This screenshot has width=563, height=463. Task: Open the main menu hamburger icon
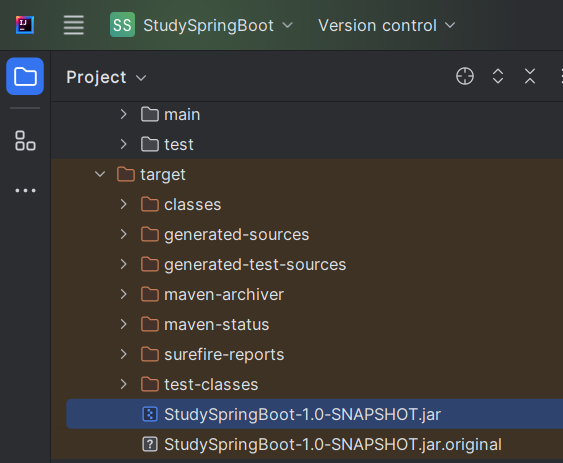coord(74,25)
